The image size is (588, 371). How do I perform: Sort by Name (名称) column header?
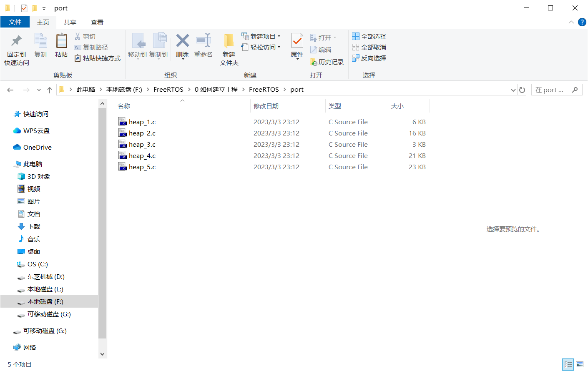click(182, 106)
